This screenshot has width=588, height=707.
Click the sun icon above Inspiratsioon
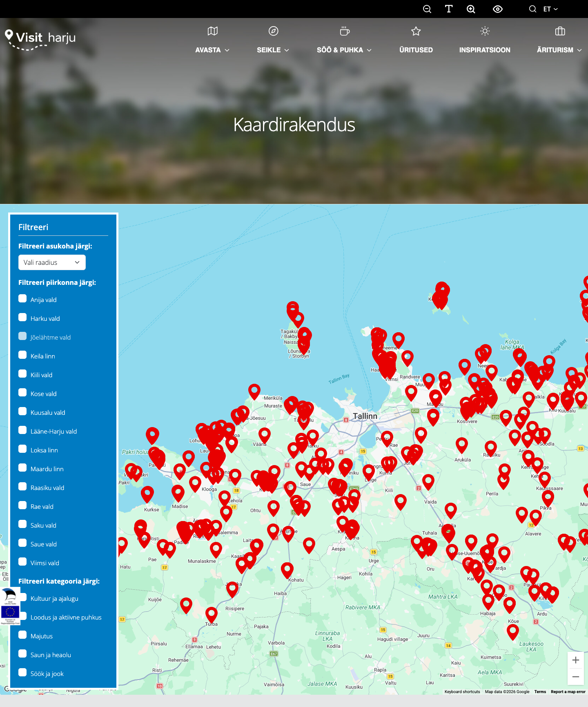point(485,31)
